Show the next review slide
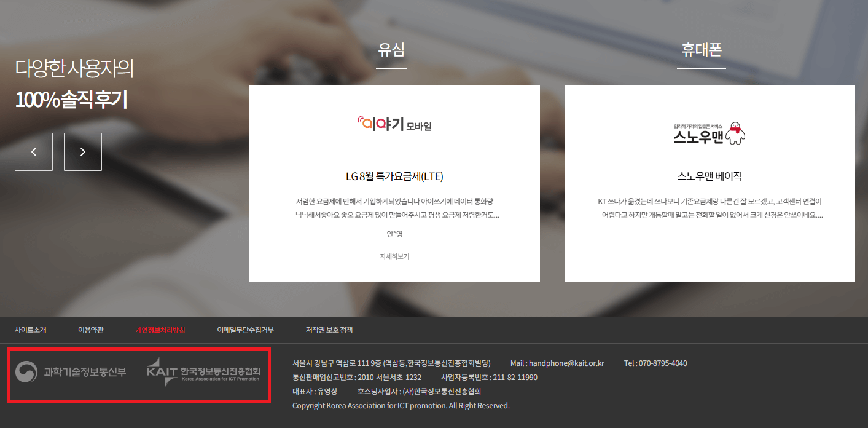The width and height of the screenshot is (868, 428). [x=83, y=152]
